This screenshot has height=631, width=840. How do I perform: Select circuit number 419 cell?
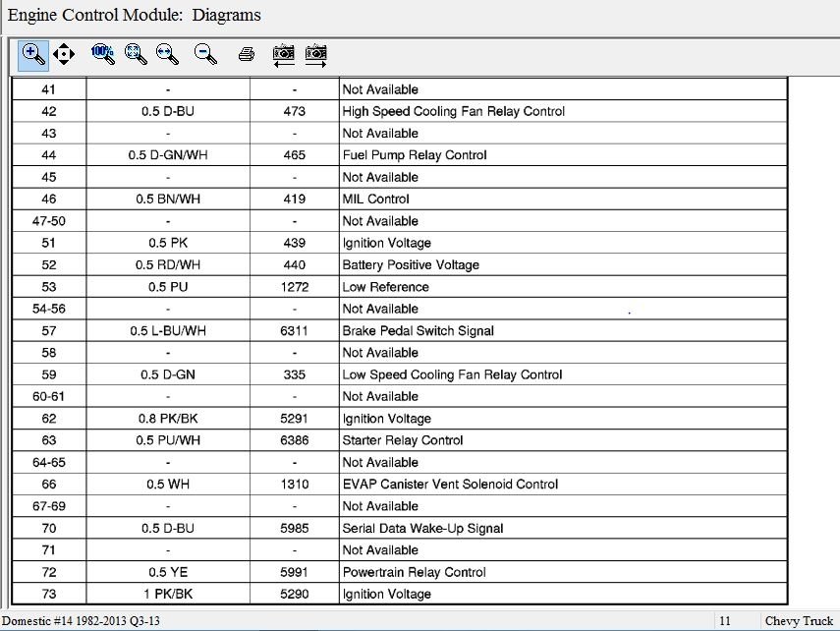294,199
